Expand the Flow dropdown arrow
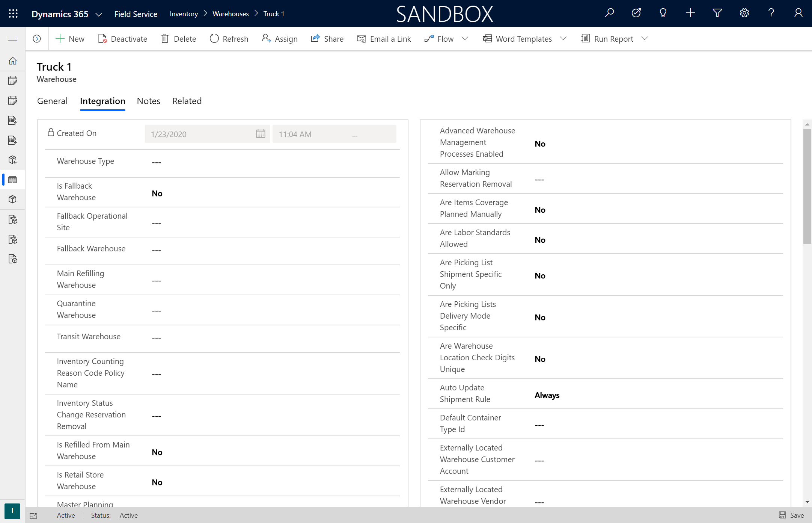 pos(466,38)
